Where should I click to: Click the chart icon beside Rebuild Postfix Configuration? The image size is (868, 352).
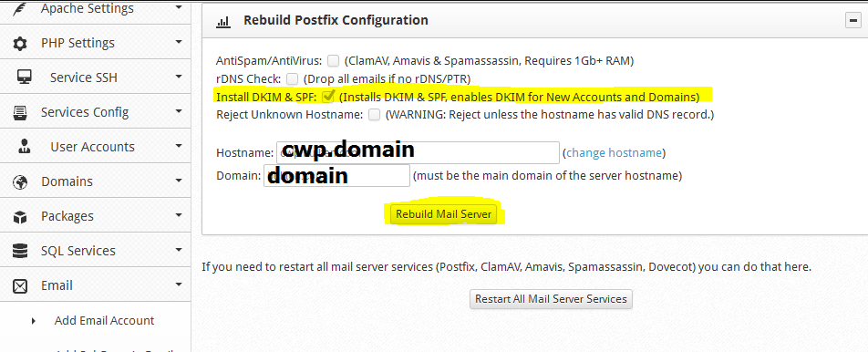coord(222,22)
